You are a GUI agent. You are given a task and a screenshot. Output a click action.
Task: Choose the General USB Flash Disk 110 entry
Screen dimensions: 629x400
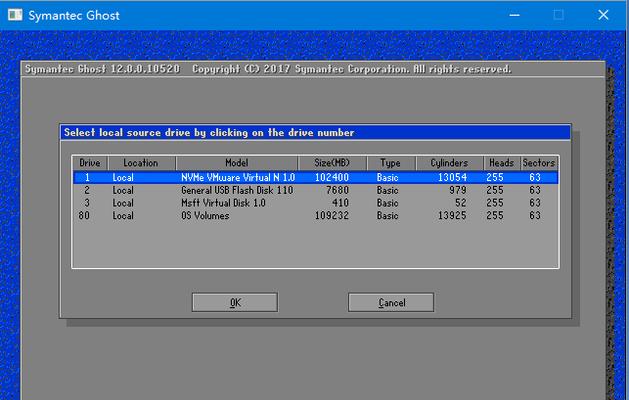pos(237,190)
